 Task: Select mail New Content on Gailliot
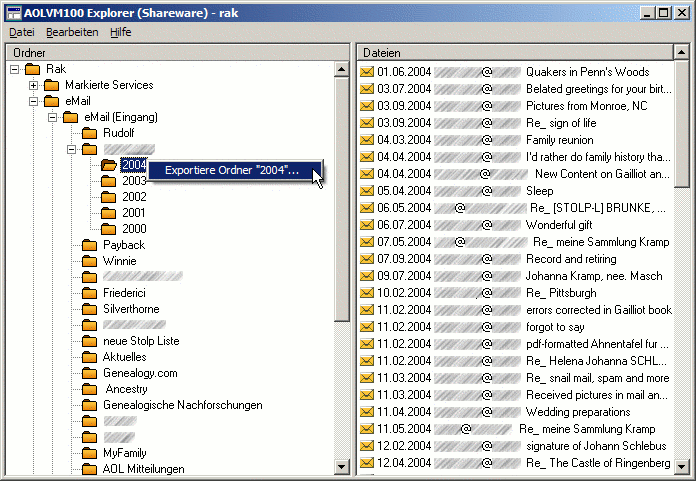coord(602,174)
